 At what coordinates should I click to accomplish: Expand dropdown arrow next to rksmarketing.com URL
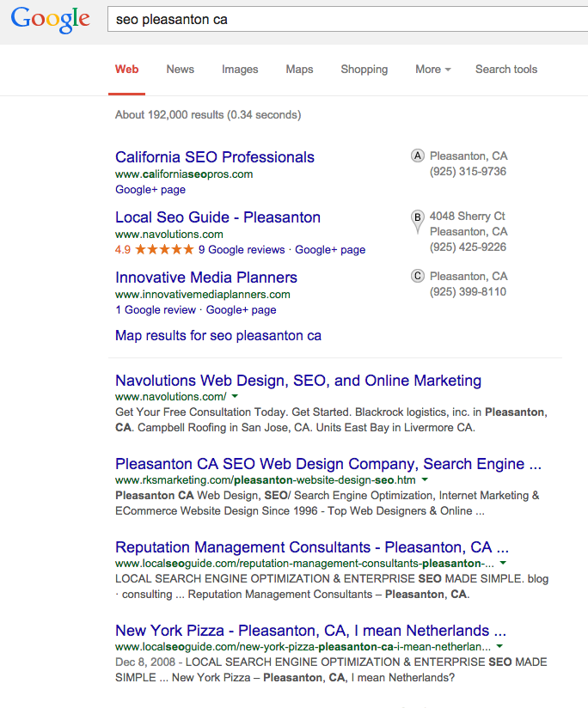coord(425,479)
